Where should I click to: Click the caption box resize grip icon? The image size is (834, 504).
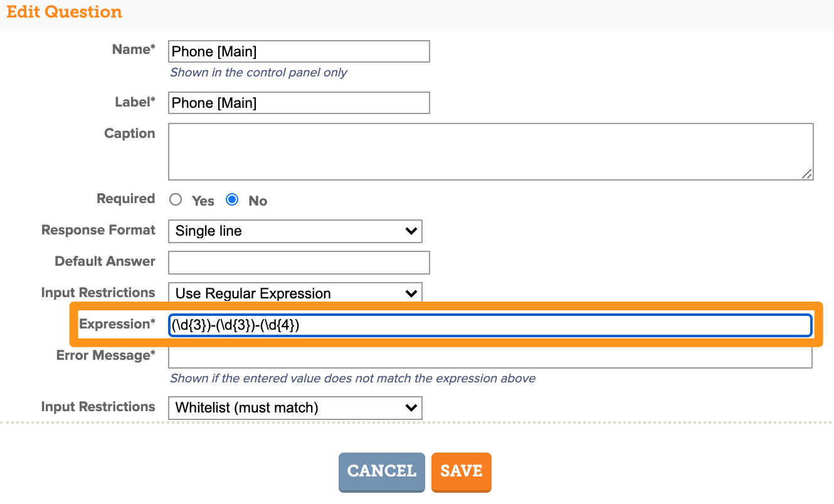coord(807,174)
